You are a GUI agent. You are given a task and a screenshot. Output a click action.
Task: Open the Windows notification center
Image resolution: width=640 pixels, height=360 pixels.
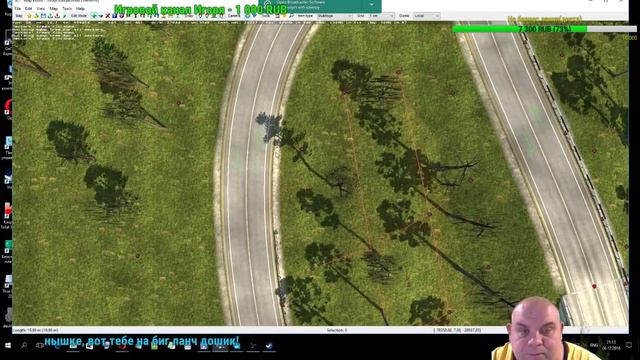pos(629,345)
